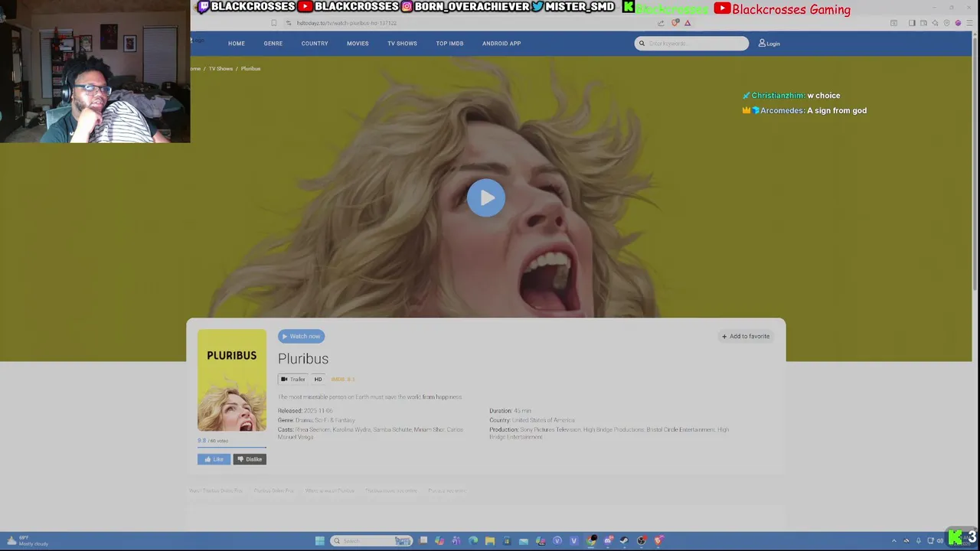This screenshot has width=980, height=551.
Task: Open the Pluribus trailer
Action: click(293, 379)
